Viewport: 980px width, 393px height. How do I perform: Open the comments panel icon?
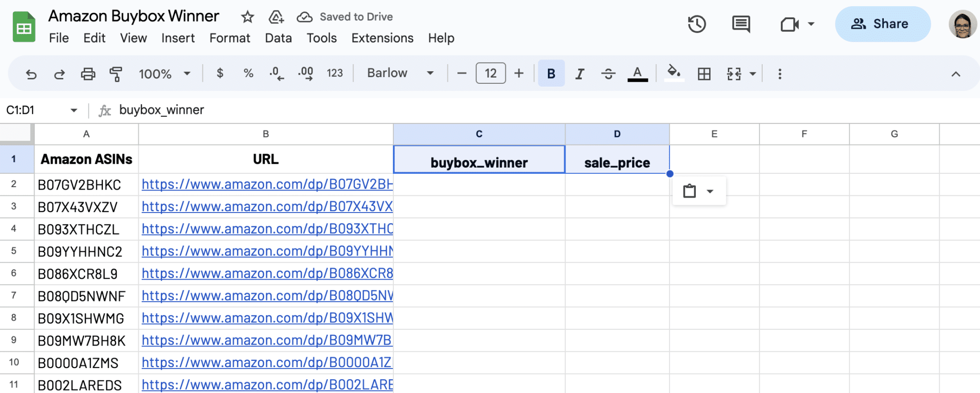[x=741, y=24]
